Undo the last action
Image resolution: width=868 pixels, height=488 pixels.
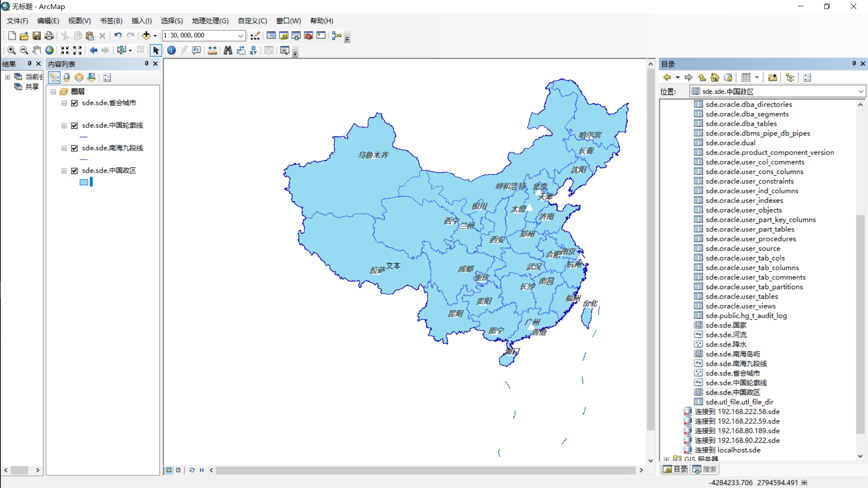(118, 36)
